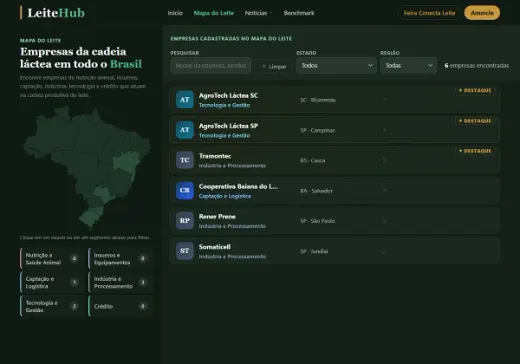
Task: Click the X icon beside Limpar
Action: coord(264,66)
